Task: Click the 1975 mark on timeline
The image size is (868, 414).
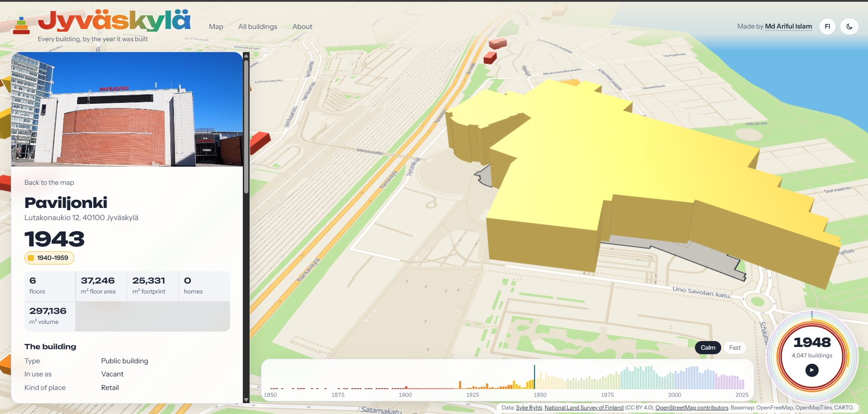Action: pos(608,395)
